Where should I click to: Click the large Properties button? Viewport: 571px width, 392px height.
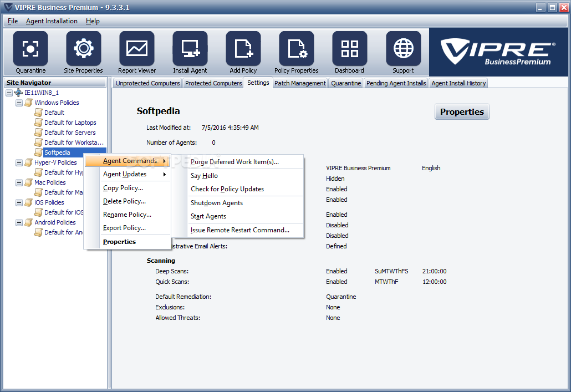[462, 111]
